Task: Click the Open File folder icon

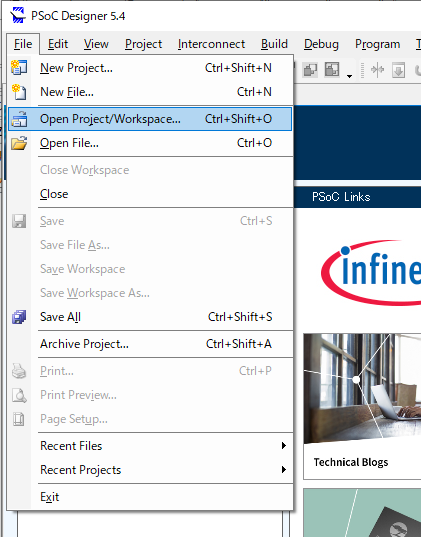Action: coord(19,143)
